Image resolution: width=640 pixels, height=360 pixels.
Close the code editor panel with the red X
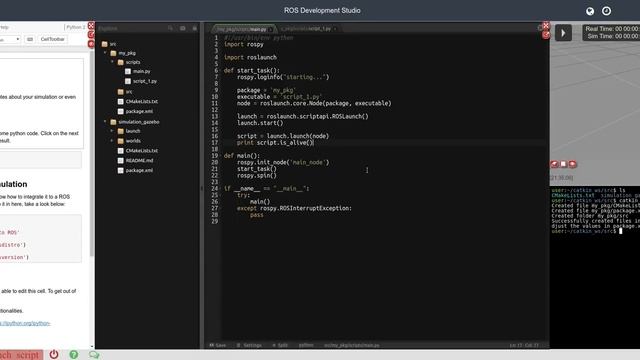tap(546, 26)
